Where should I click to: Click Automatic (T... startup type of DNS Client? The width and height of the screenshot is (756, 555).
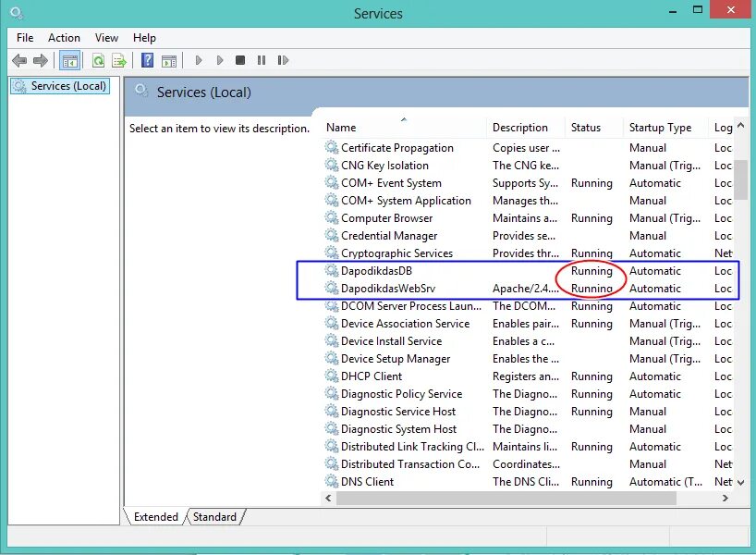tap(665, 482)
